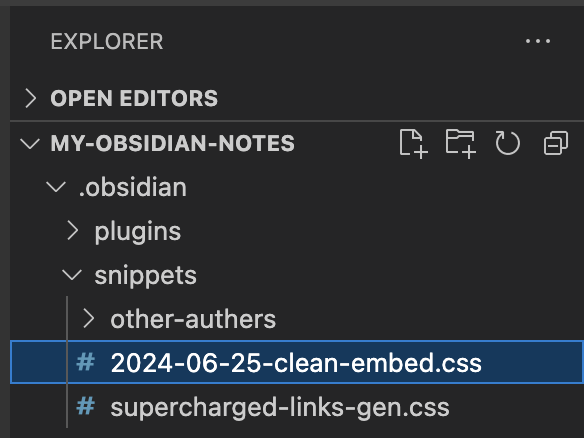Select the snippets folder label
This screenshot has height=438, width=584.
[145, 276]
